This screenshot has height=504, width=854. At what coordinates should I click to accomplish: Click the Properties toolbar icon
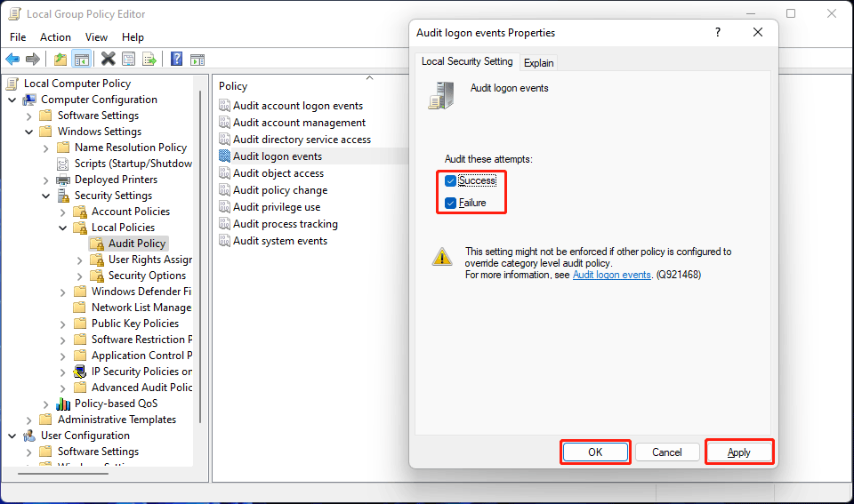[128, 59]
